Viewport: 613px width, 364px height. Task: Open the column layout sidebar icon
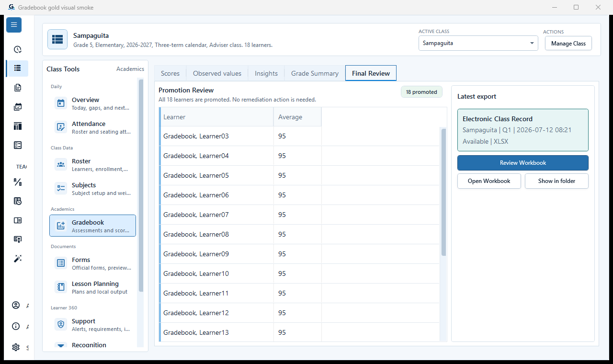(18, 126)
